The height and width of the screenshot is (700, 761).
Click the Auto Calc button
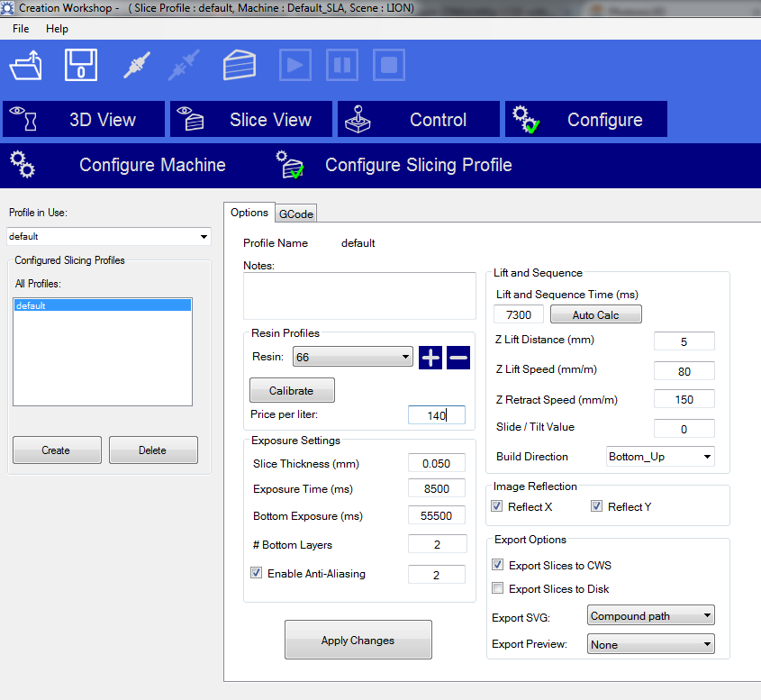595,314
